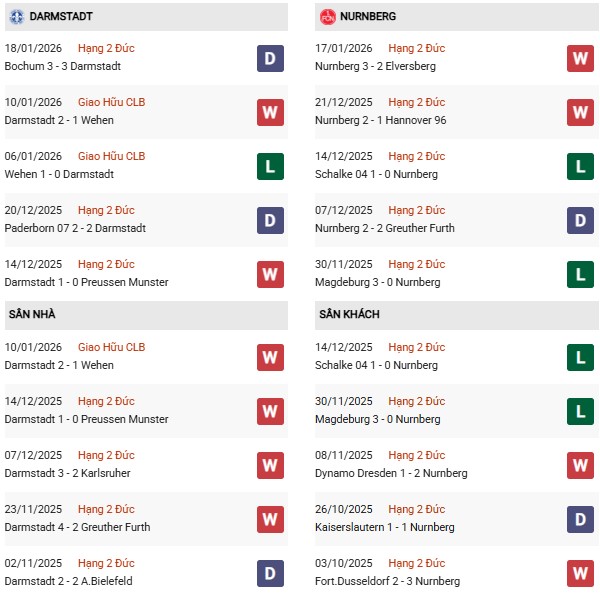Click the win badge for Darmstadt 3-2 Karlsruher
This screenshot has width=600, height=593.
click(270, 466)
